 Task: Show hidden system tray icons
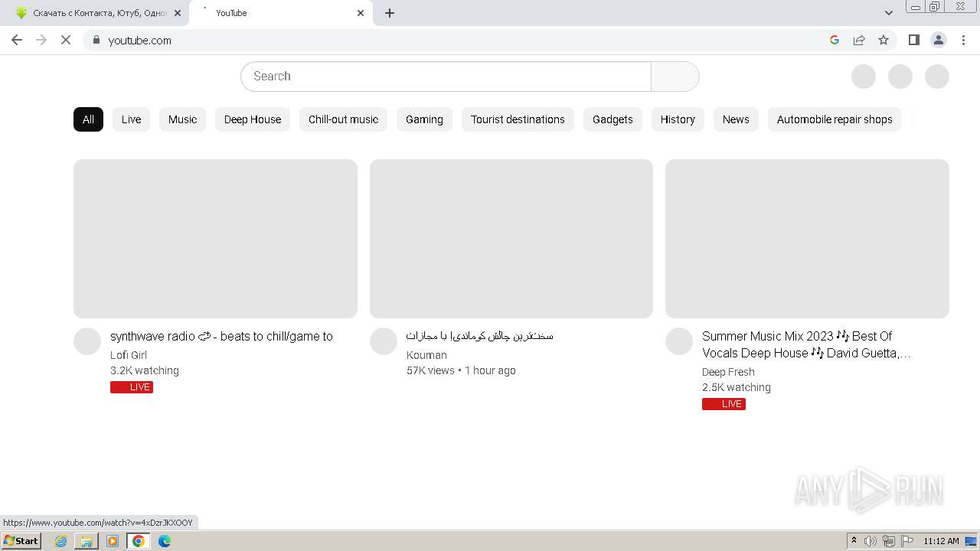[854, 541]
